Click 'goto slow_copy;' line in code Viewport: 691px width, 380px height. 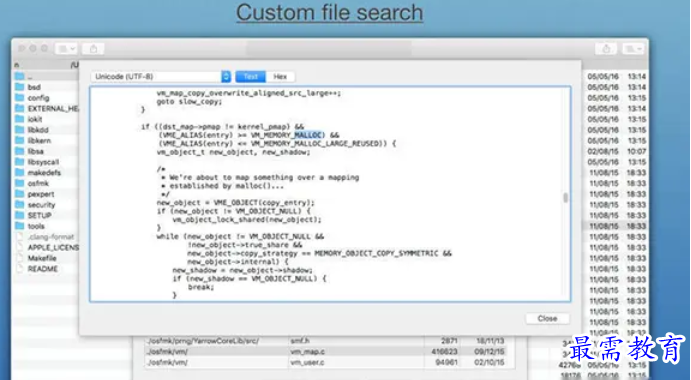[189, 101]
